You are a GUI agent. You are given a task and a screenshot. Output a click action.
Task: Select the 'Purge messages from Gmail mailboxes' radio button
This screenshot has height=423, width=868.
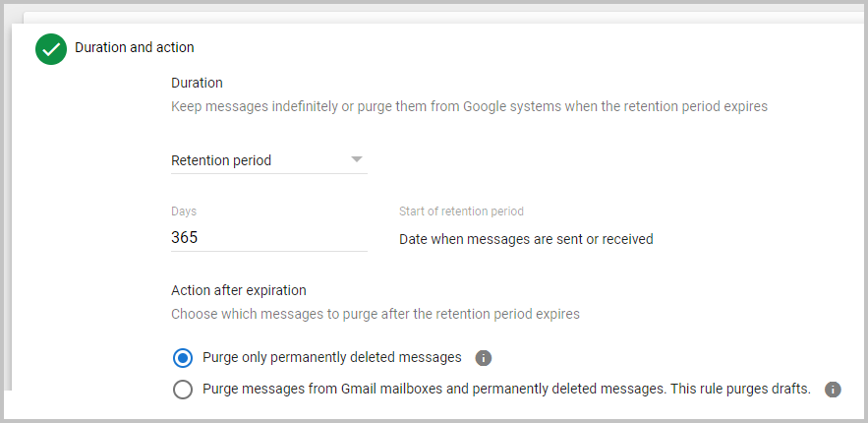point(182,390)
